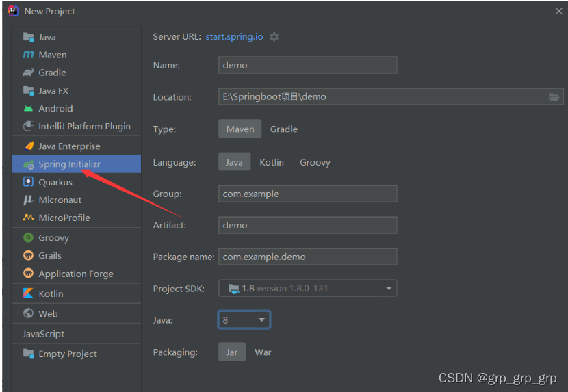Select Maven as build type

(x=240, y=129)
